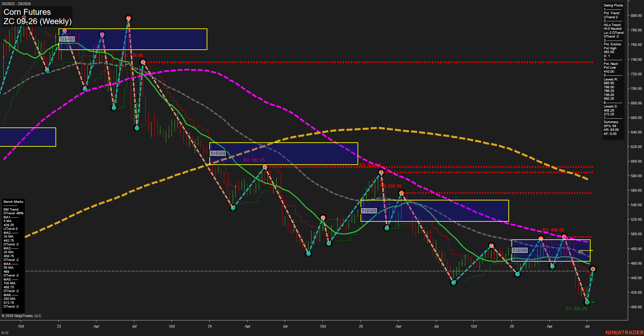Click the 458.75 moving average value
644x336 pixels.
point(9,256)
